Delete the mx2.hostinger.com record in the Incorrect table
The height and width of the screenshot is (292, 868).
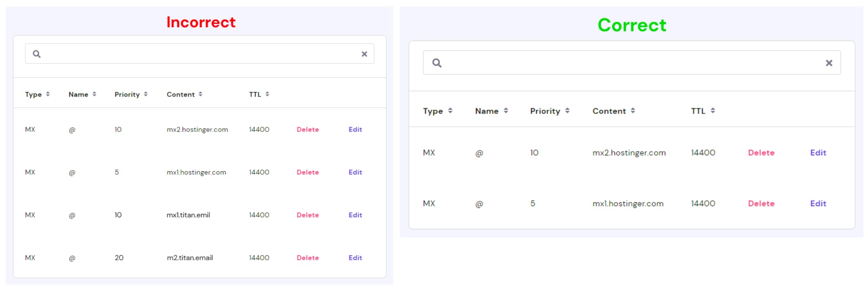[308, 129]
